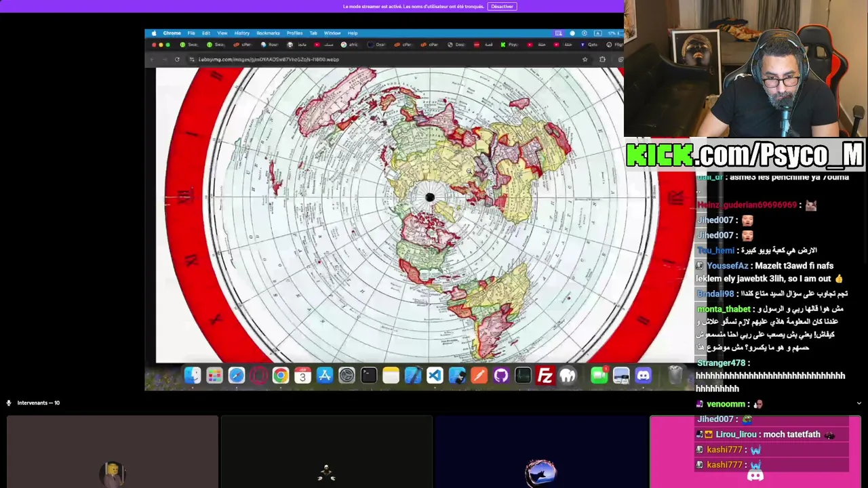The width and height of the screenshot is (868, 488).
Task: Open the Edit menu
Action: (205, 33)
